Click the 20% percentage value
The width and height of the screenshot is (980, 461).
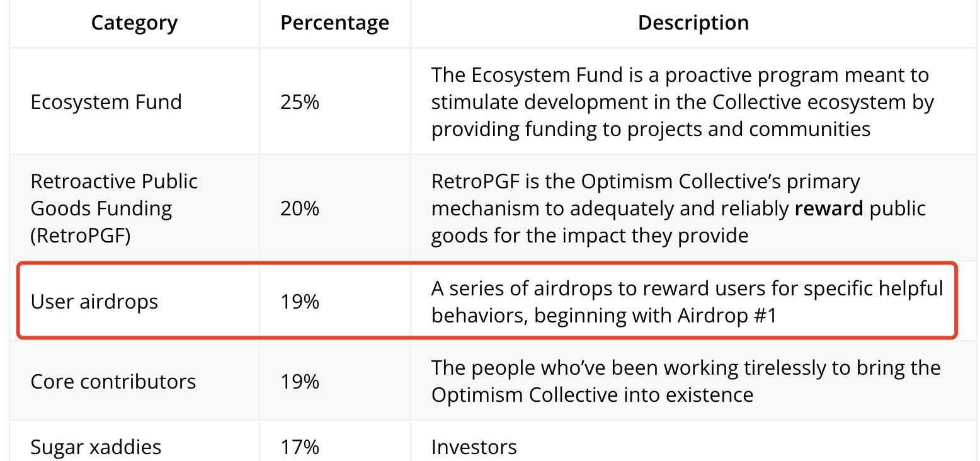(x=300, y=208)
